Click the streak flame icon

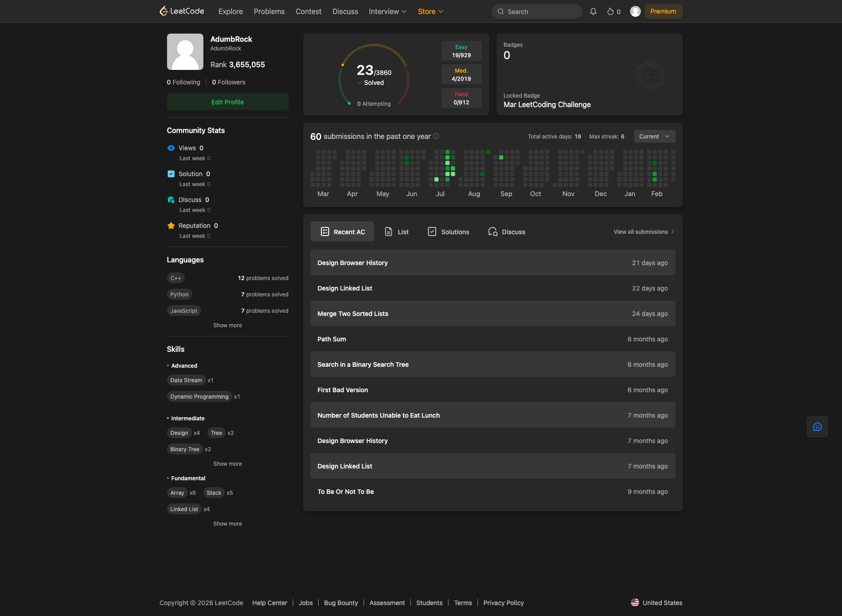coord(611,11)
